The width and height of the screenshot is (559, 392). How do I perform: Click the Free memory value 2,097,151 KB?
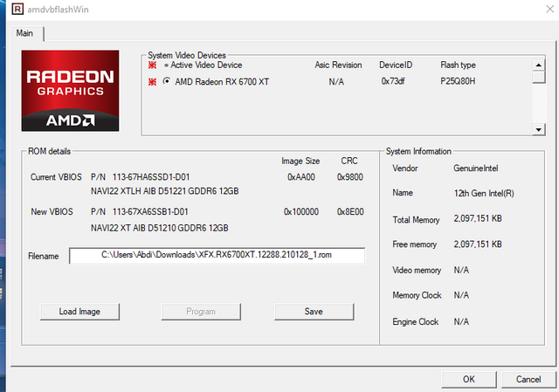click(x=478, y=244)
